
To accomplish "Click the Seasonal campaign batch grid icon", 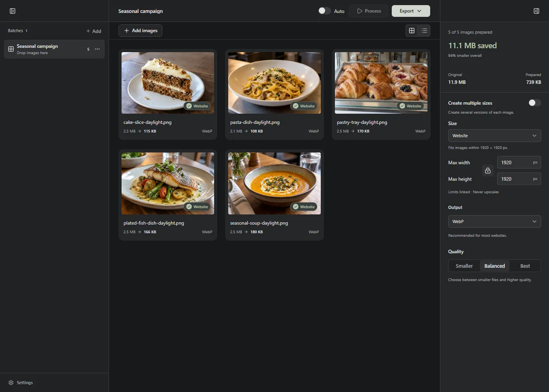I will [11, 49].
